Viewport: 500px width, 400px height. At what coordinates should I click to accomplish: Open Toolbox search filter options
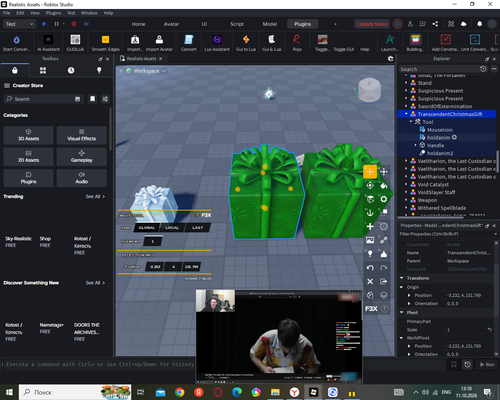105,99
